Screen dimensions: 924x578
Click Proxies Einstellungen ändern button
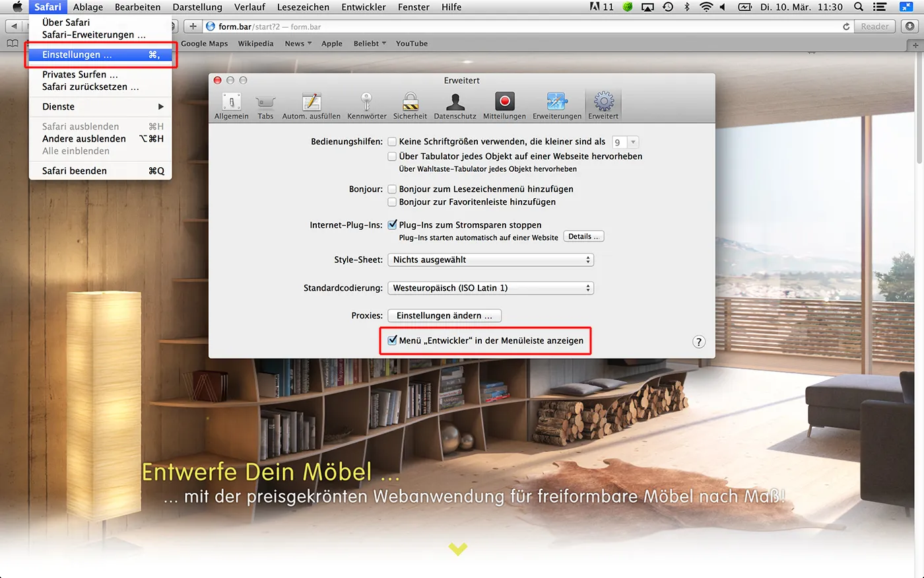click(x=444, y=316)
